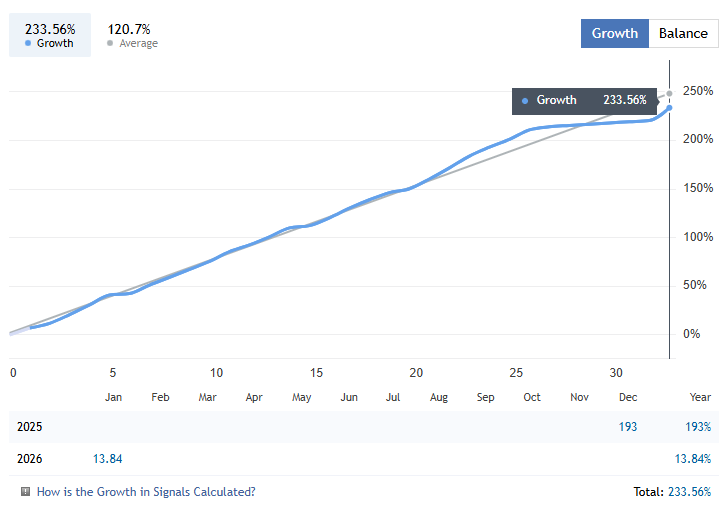Click the 193 value for December 2025

(628, 427)
